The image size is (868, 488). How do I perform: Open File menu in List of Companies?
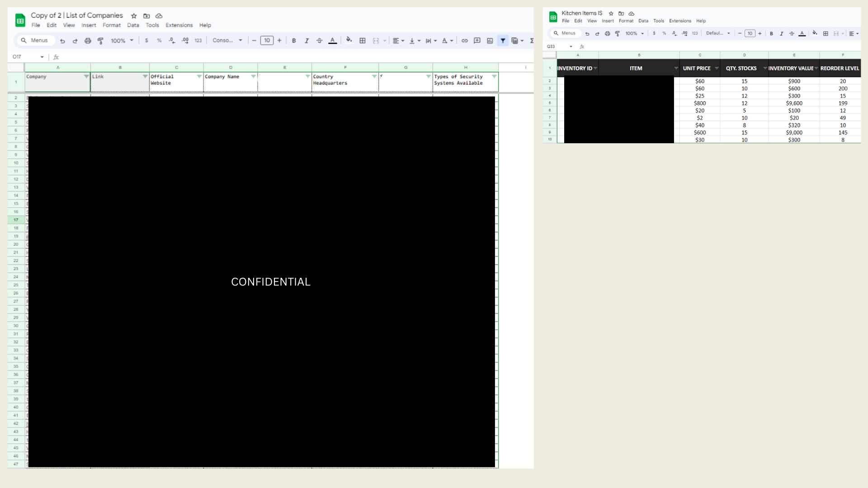click(36, 25)
